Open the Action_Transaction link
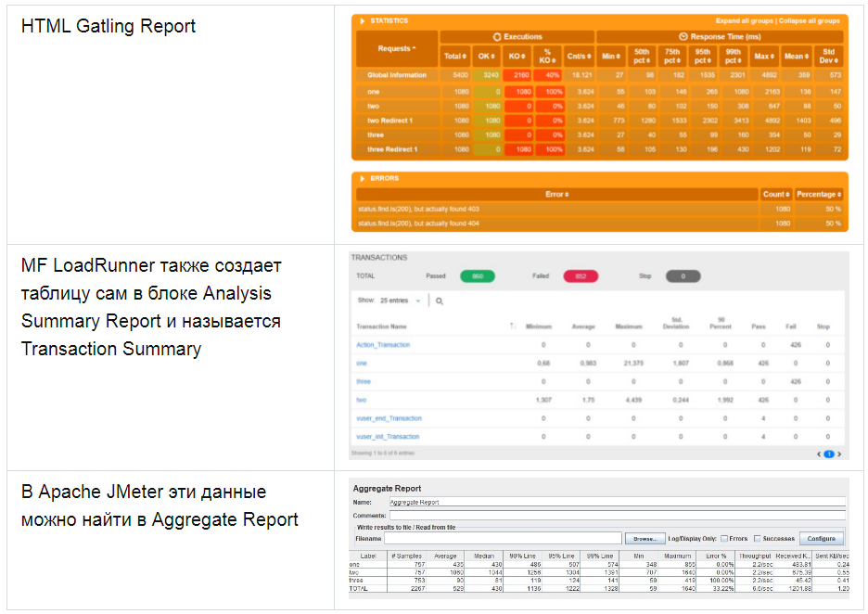 click(383, 344)
